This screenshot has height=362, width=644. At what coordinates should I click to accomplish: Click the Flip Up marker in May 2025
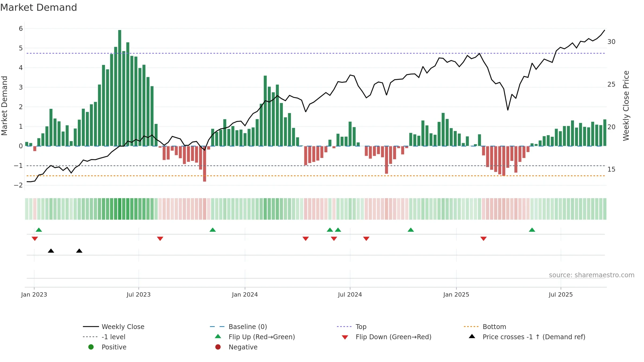pos(532,230)
